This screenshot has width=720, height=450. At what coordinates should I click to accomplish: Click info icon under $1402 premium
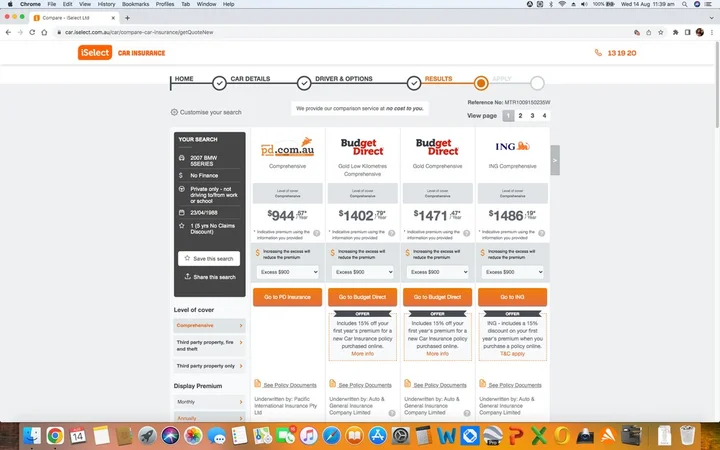click(x=392, y=233)
